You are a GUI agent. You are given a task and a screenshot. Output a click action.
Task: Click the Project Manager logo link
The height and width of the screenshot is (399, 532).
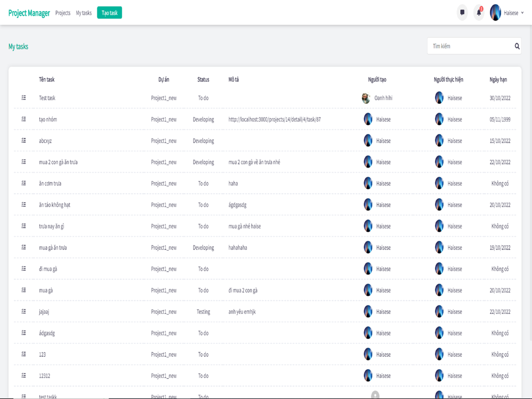tap(29, 13)
